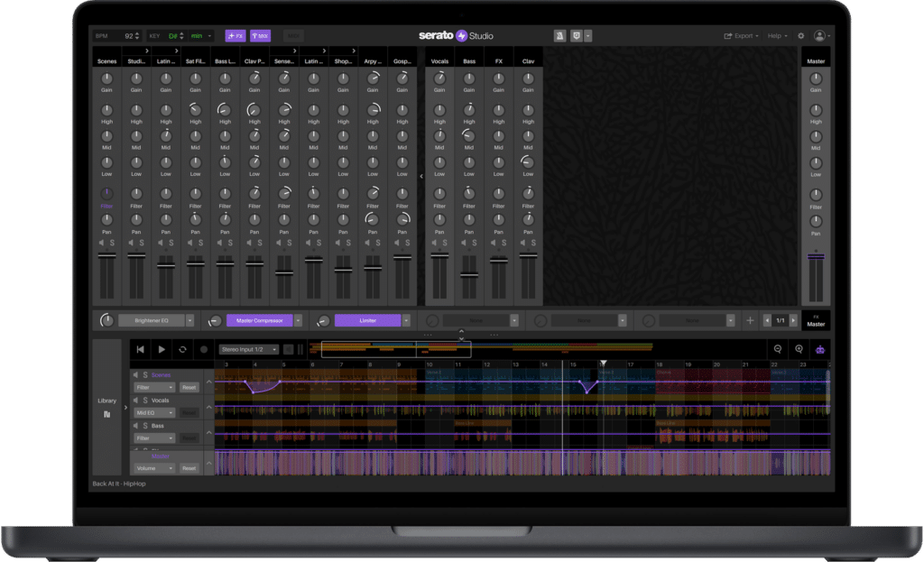
Task: Go to next FX page arrow
Action: (x=794, y=320)
